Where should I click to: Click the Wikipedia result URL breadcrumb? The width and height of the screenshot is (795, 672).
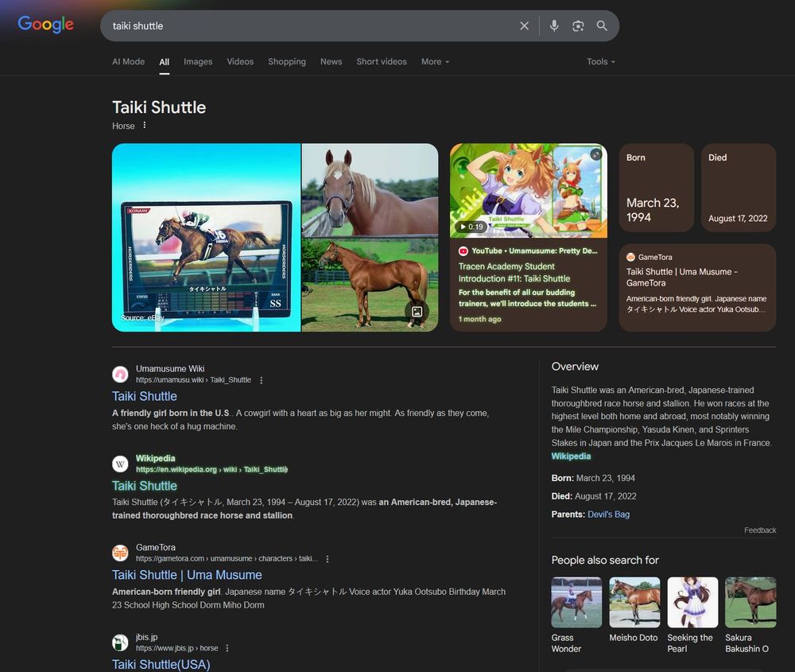pos(212,470)
